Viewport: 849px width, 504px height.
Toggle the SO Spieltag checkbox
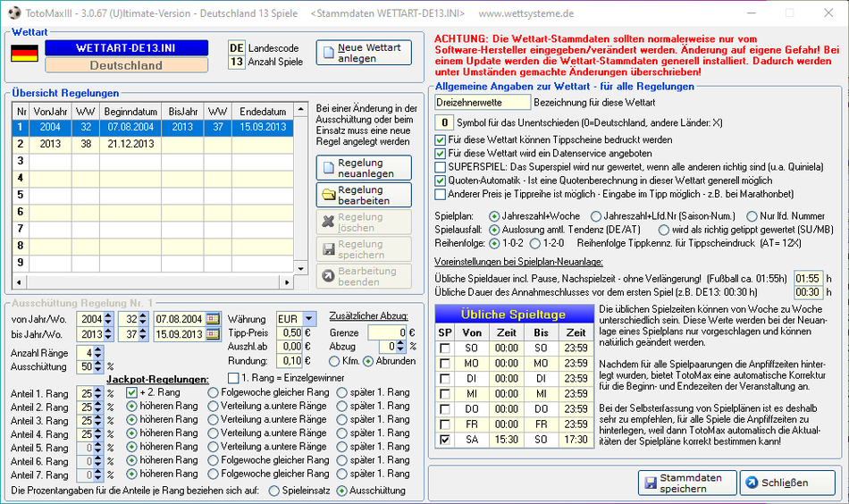(x=444, y=349)
